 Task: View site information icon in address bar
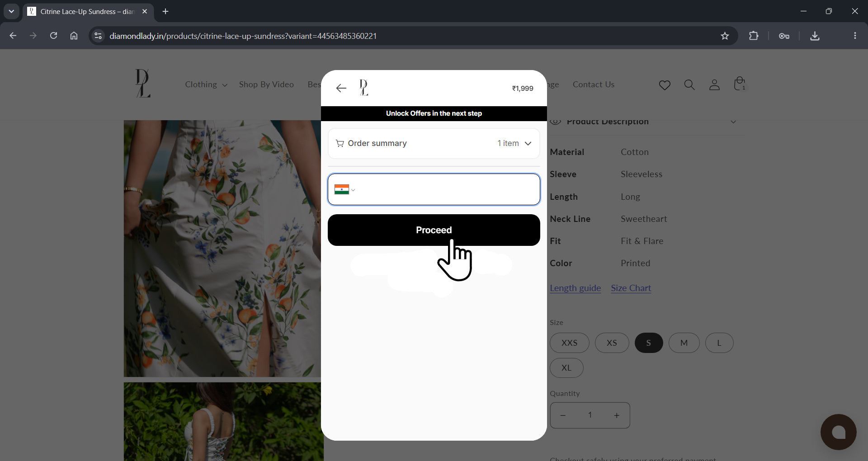point(98,36)
